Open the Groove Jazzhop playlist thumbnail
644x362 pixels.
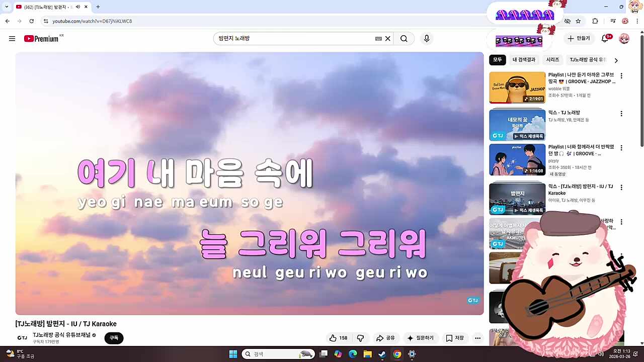(517, 87)
